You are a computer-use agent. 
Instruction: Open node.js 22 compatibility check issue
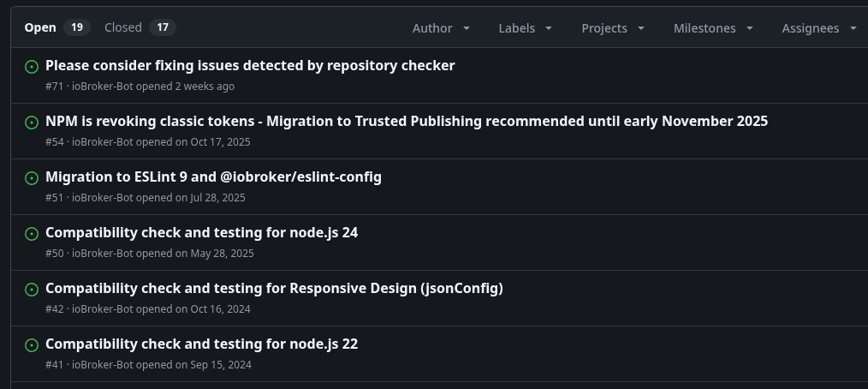[x=201, y=344]
